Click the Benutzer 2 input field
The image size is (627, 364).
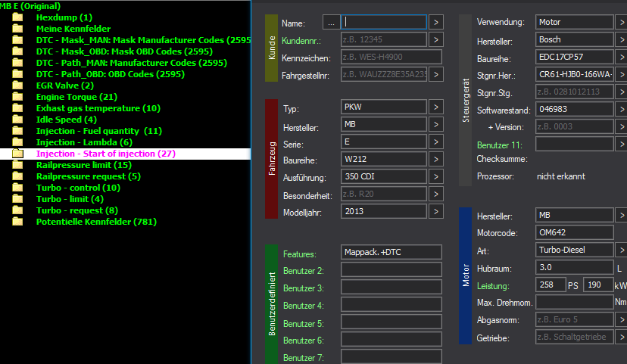[x=391, y=270]
